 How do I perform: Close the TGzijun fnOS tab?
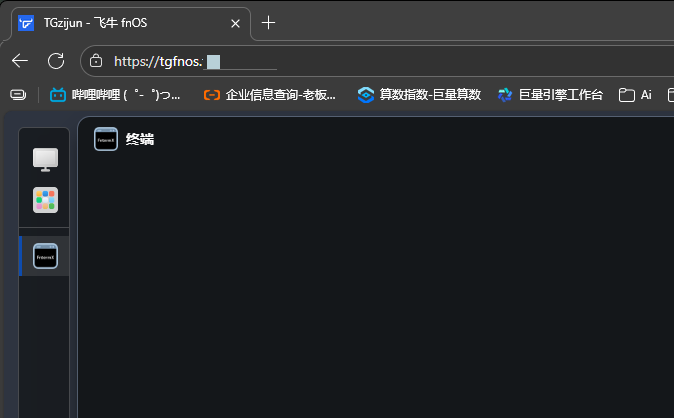coord(235,23)
